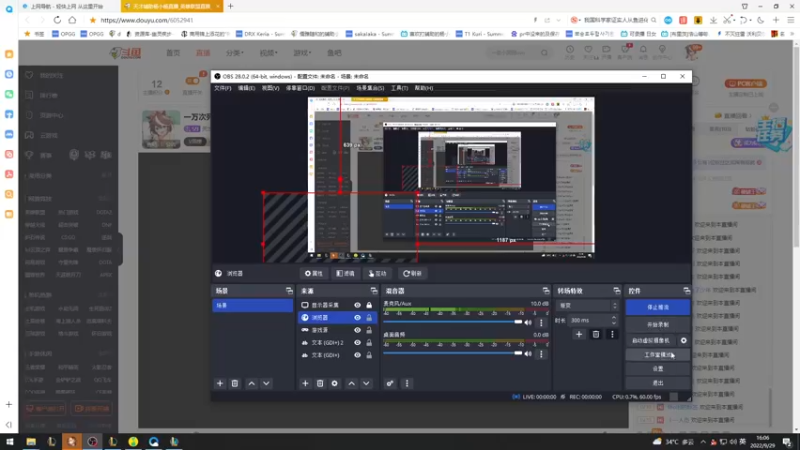Stop streaming with blue button
Screen dimensions: 800x450
coord(658,307)
